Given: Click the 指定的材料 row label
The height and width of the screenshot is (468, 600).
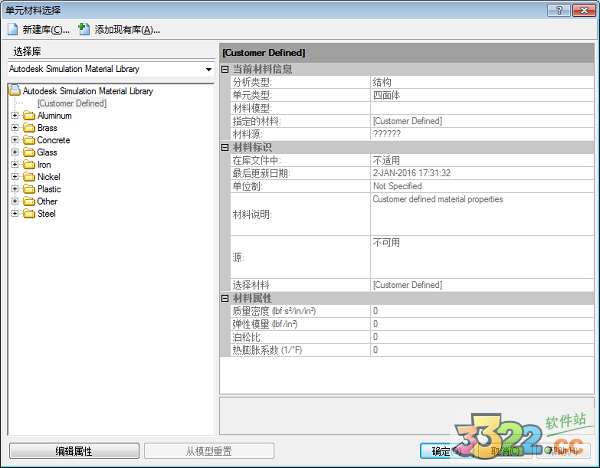Looking at the screenshot, I should click(x=257, y=121).
